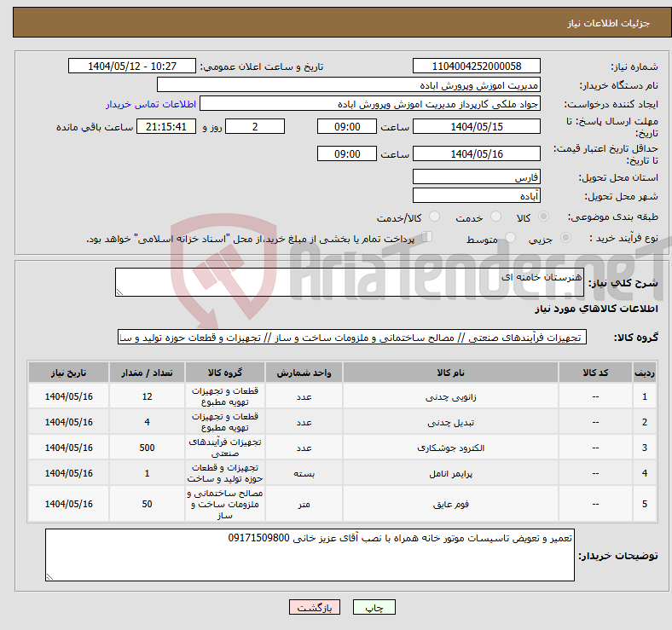Image resolution: width=672 pixels, height=630 pixels.
Task: Click the فوم عایق item name
Action: coord(450,504)
